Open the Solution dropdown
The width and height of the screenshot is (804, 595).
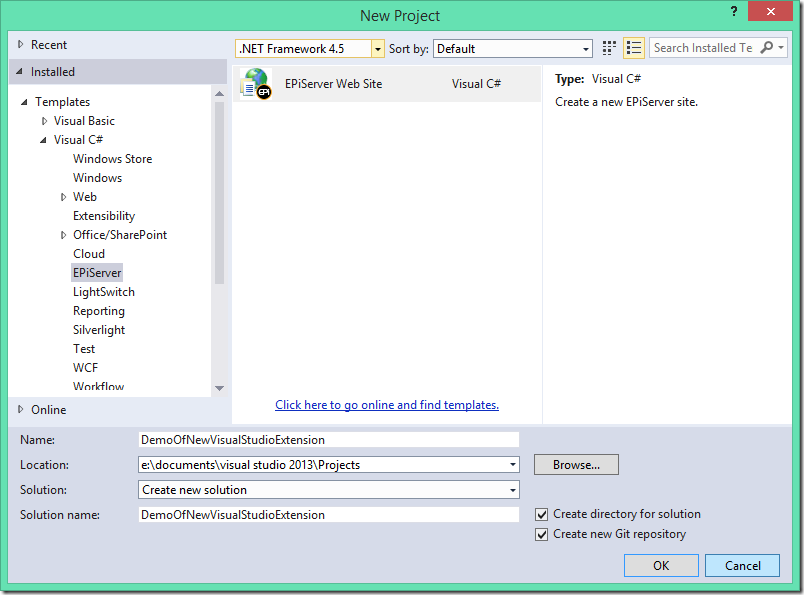pos(513,490)
